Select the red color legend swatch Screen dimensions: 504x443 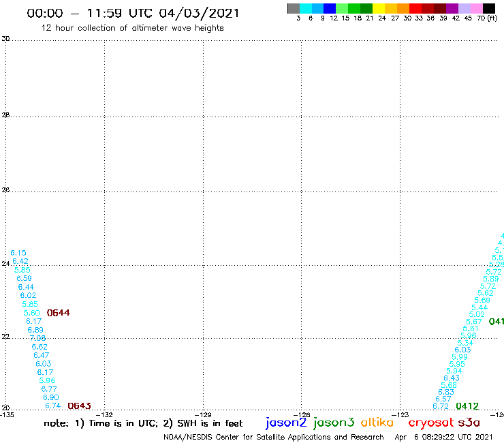point(415,8)
